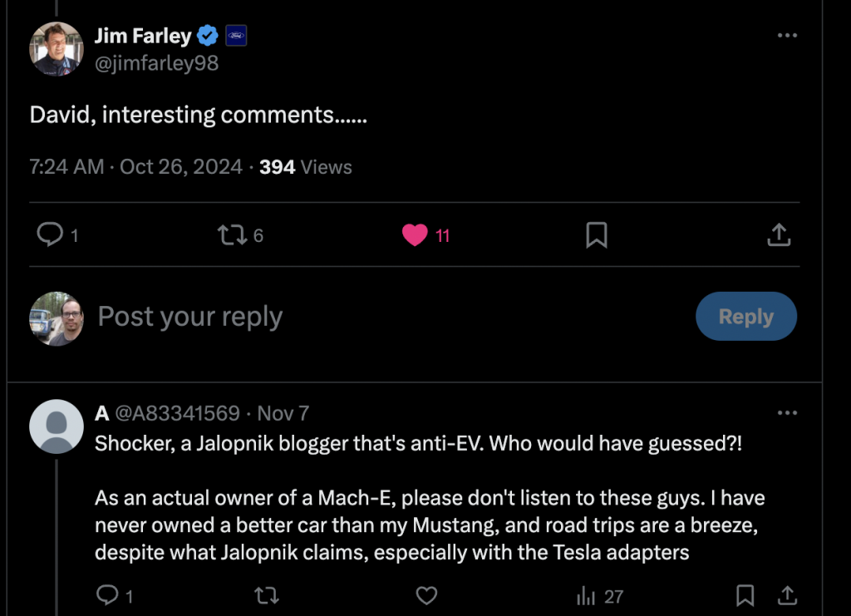This screenshot has height=616, width=851.
Task: Open more options on A83341569's reply
Action: 787,413
